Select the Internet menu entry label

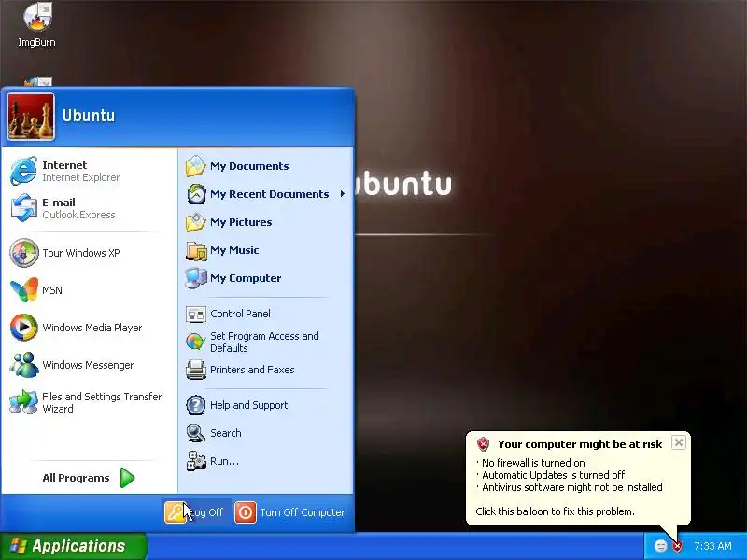(64, 165)
